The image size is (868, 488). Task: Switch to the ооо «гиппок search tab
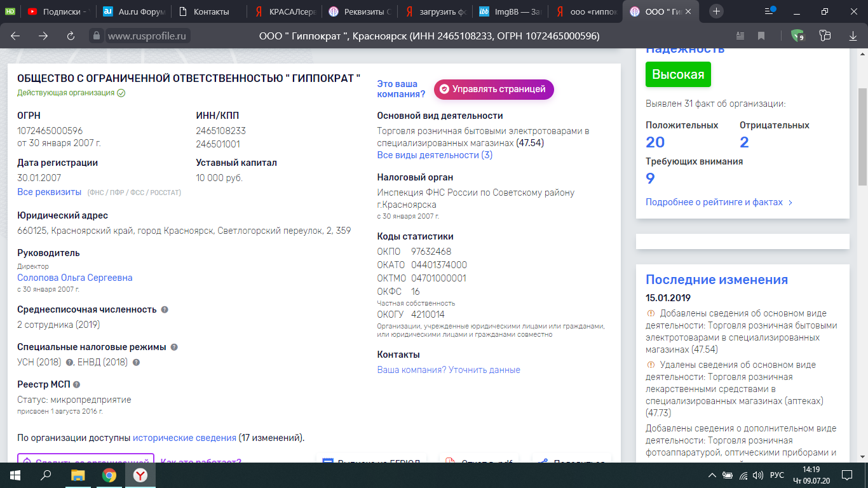coord(586,11)
